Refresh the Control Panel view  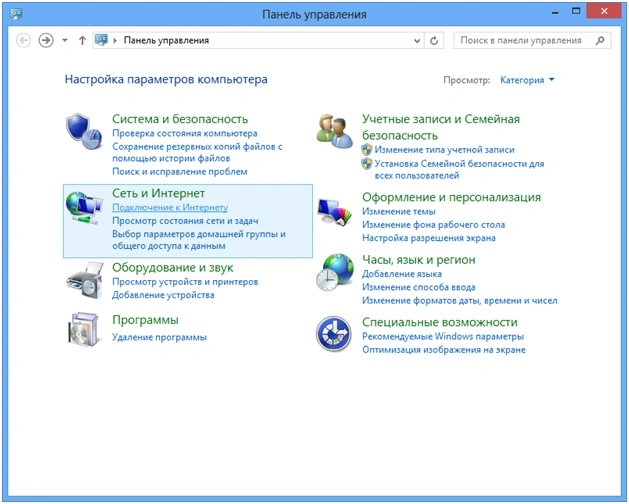click(x=434, y=41)
